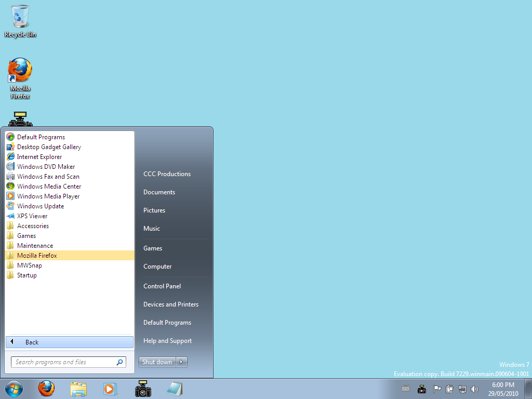The height and width of the screenshot is (399, 532).
Task: Click the MWSnap camera tray icon
Action: pyautogui.click(x=422, y=389)
